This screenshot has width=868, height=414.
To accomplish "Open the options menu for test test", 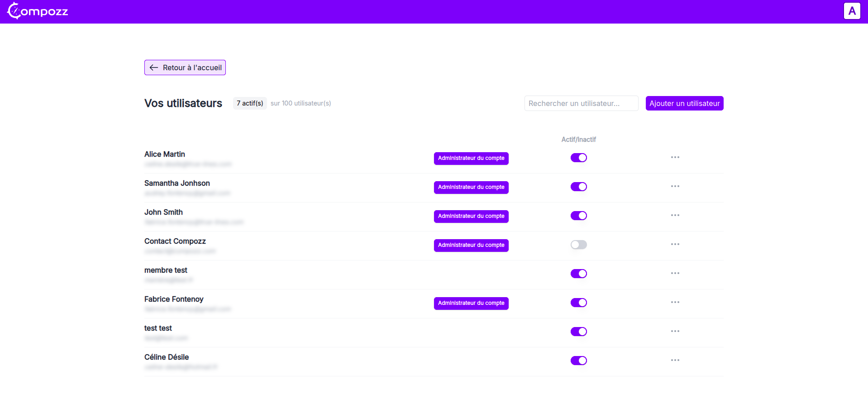I will click(675, 331).
